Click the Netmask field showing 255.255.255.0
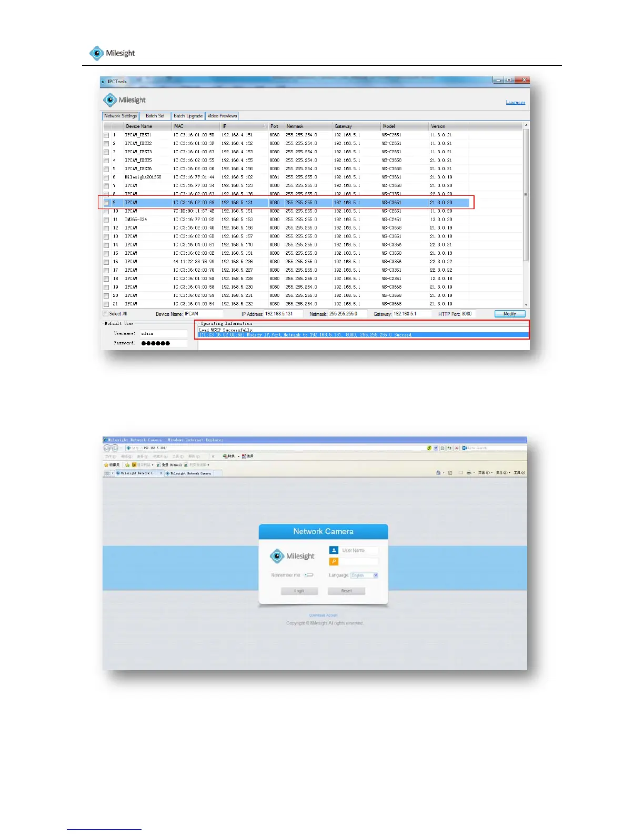 tap(347, 314)
